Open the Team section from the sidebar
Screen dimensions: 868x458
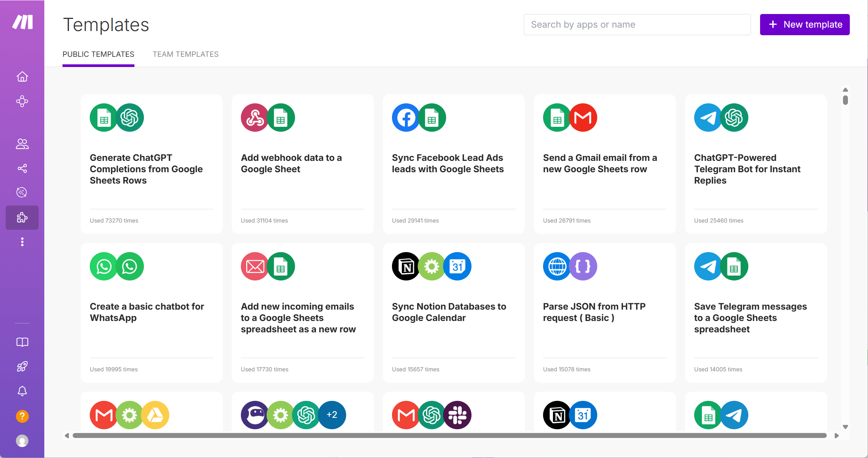click(22, 143)
